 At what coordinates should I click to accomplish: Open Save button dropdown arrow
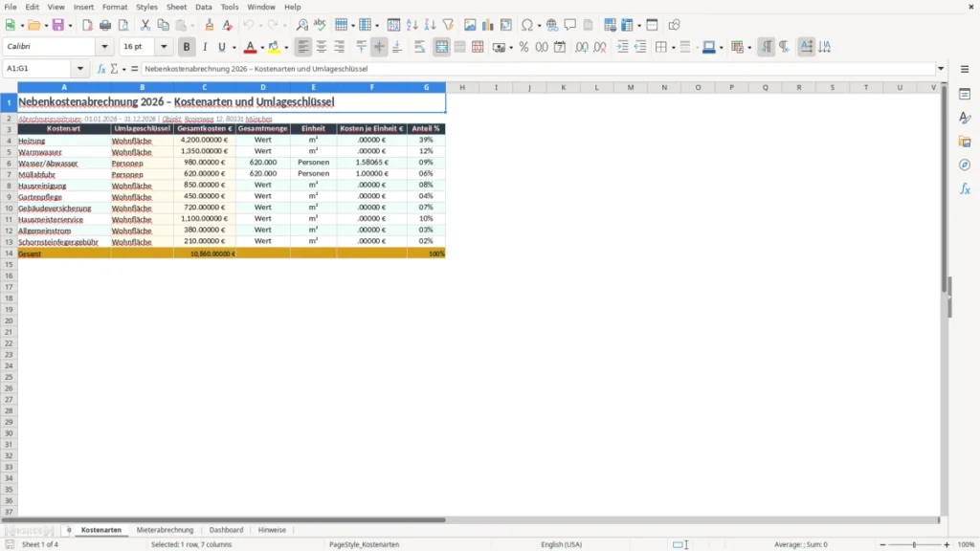pyautogui.click(x=70, y=26)
